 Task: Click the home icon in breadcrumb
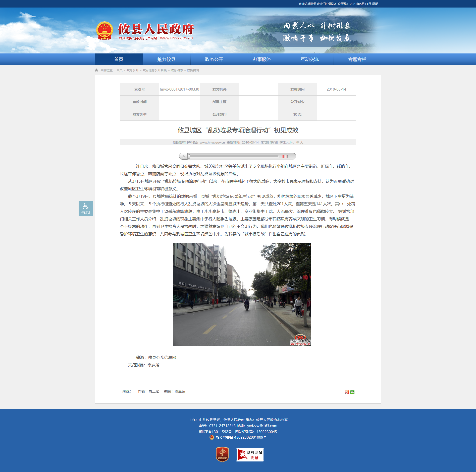coord(96,70)
